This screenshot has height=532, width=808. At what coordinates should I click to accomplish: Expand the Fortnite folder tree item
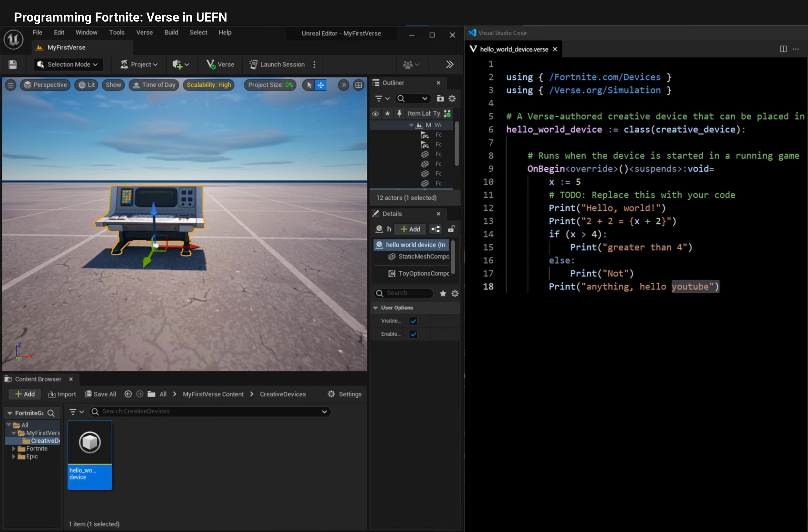(14, 448)
